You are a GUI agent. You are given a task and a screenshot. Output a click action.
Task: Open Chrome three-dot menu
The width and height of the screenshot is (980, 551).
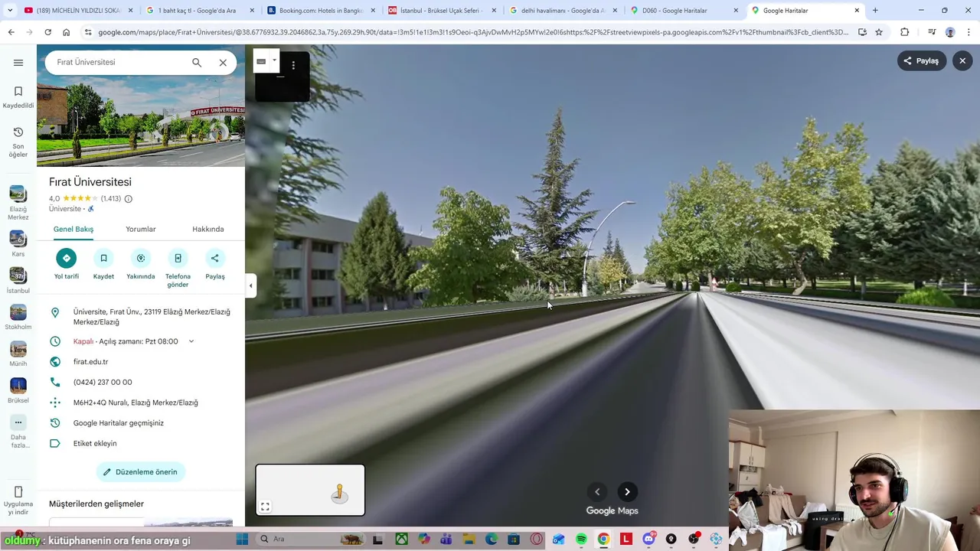[x=968, y=32]
